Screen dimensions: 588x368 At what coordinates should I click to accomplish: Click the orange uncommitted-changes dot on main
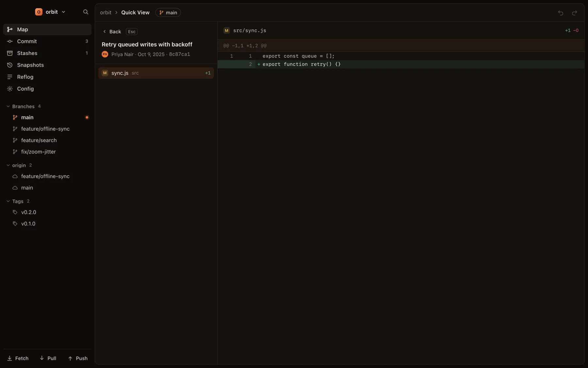click(87, 117)
